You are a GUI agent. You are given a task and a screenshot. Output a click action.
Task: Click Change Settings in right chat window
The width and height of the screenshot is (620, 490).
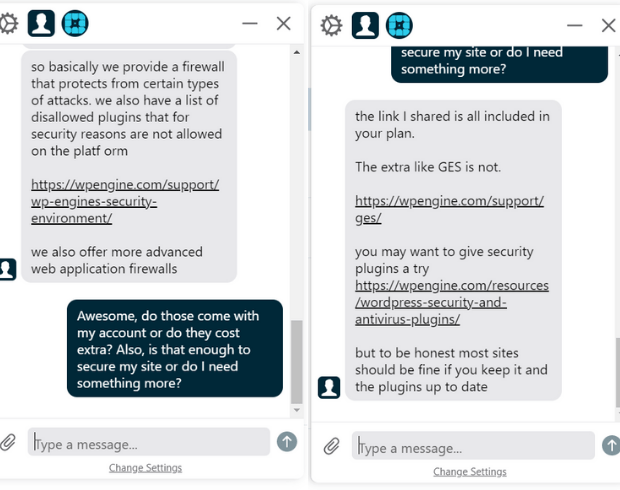[x=470, y=472]
